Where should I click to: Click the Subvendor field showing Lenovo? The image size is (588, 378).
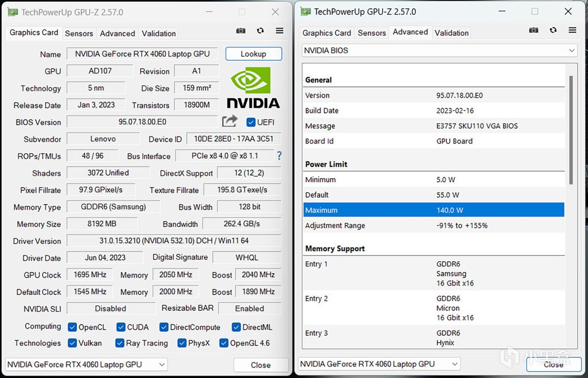click(x=103, y=139)
